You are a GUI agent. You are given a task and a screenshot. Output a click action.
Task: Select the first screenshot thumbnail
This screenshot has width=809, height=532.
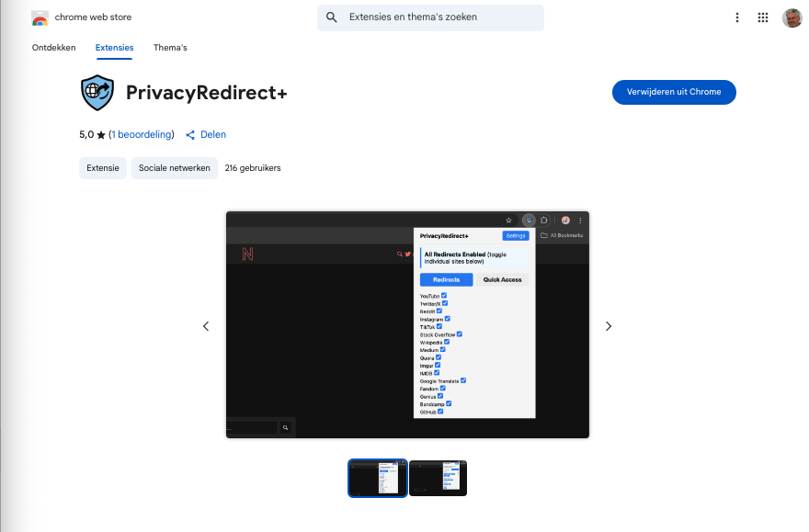tap(377, 478)
